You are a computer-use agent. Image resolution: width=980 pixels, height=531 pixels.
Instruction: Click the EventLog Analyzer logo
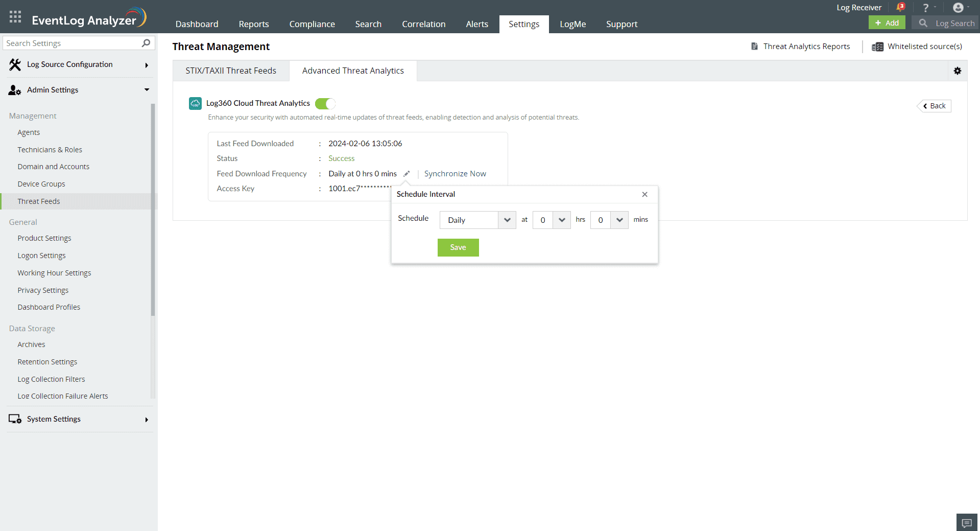[x=89, y=18]
